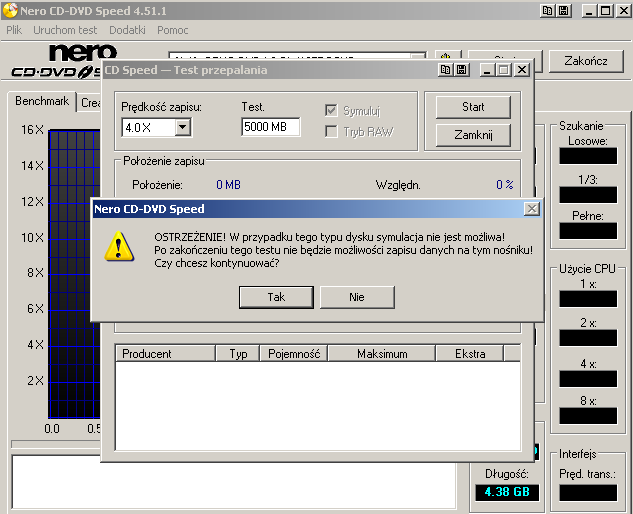Decline the warning with Nie button
633x514 pixels.
(x=357, y=297)
